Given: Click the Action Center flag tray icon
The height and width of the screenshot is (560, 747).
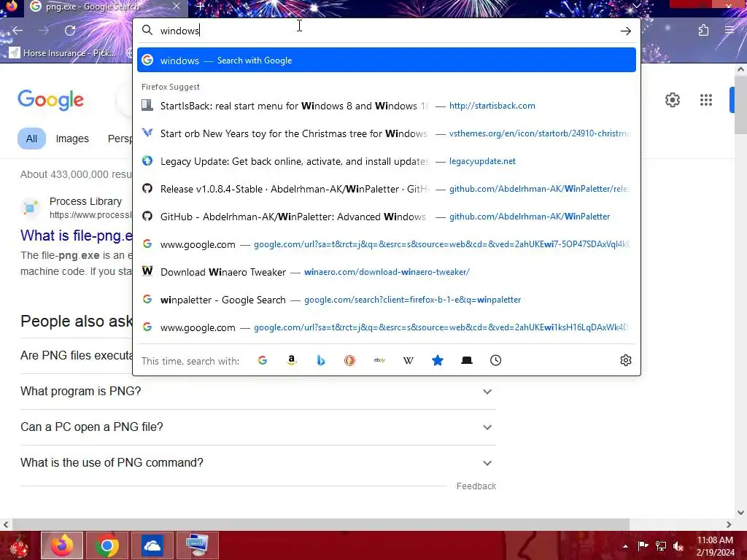Looking at the screenshot, I should click(x=643, y=546).
